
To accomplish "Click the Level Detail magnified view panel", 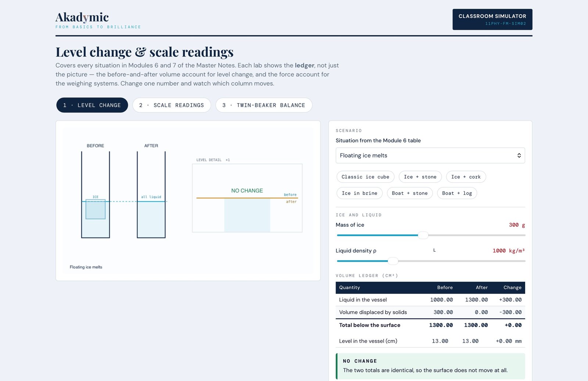I will coord(247,198).
